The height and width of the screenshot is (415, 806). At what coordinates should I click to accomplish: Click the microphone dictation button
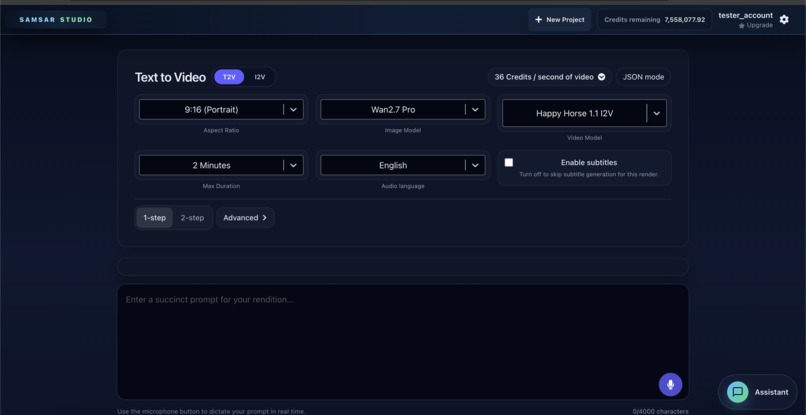(670, 385)
